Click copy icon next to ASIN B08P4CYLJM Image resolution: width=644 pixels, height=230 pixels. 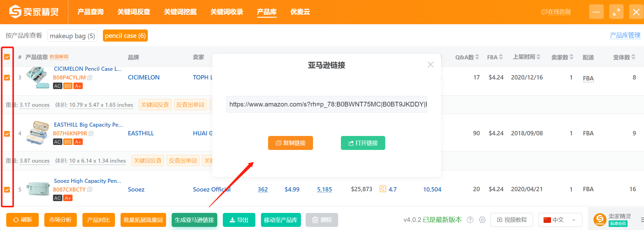pyautogui.click(x=90, y=78)
